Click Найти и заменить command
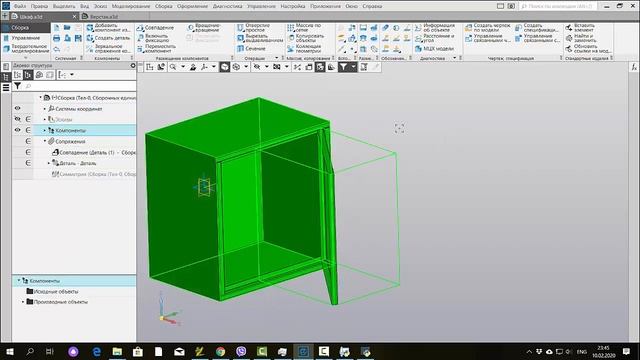The width and height of the screenshot is (640, 360). [x=581, y=38]
